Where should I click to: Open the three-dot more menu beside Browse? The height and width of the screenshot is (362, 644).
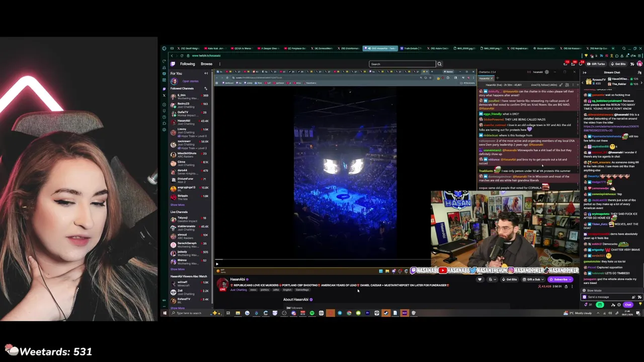point(220,64)
